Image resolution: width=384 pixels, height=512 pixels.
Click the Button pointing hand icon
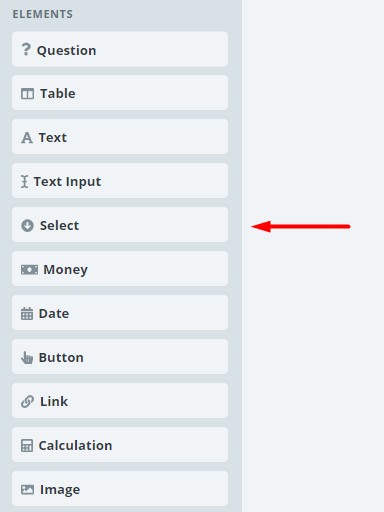pos(27,357)
